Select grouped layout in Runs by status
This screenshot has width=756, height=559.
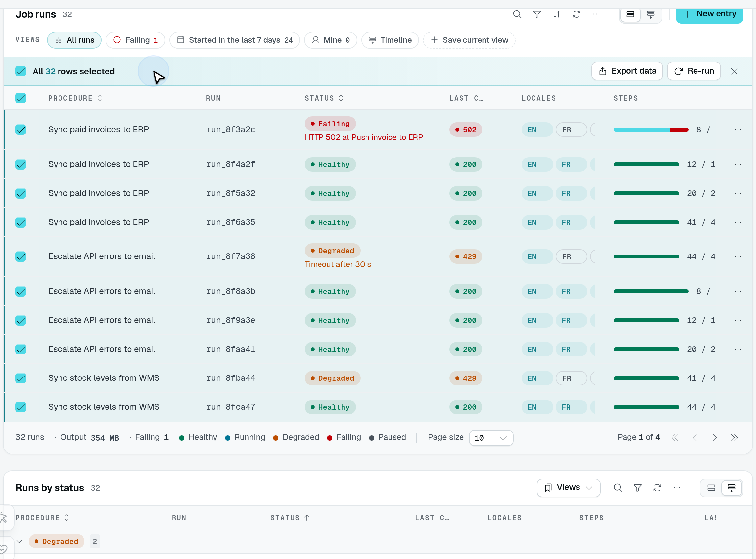(731, 488)
